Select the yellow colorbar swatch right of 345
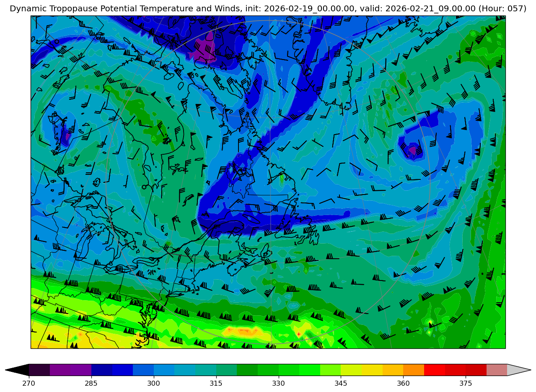 351,370
